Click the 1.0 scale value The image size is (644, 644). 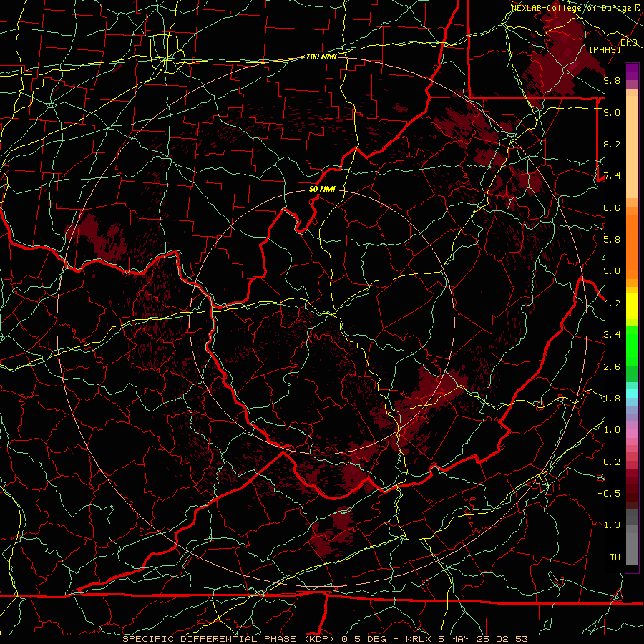(612, 430)
